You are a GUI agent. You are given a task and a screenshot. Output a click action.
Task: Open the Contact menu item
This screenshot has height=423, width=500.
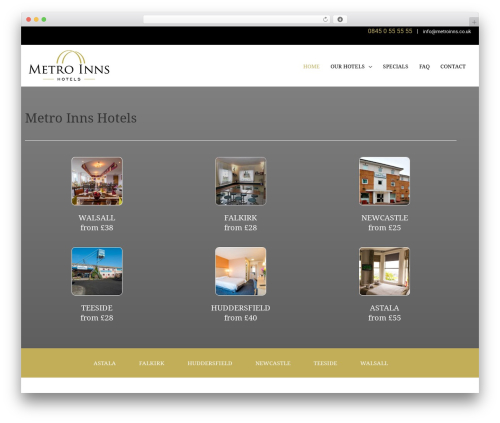453,67
